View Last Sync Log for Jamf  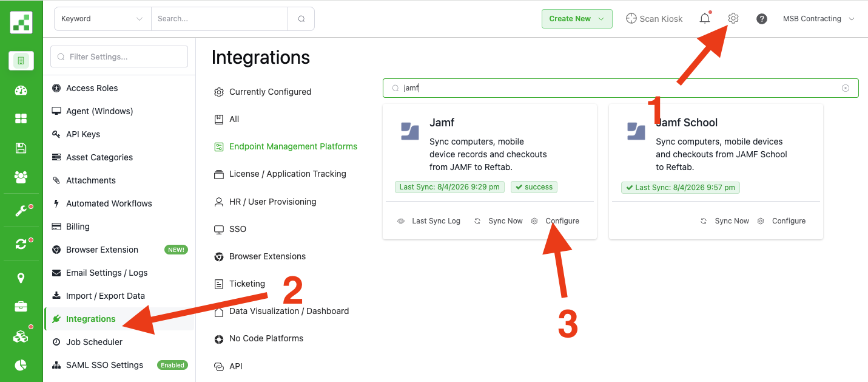pos(429,221)
